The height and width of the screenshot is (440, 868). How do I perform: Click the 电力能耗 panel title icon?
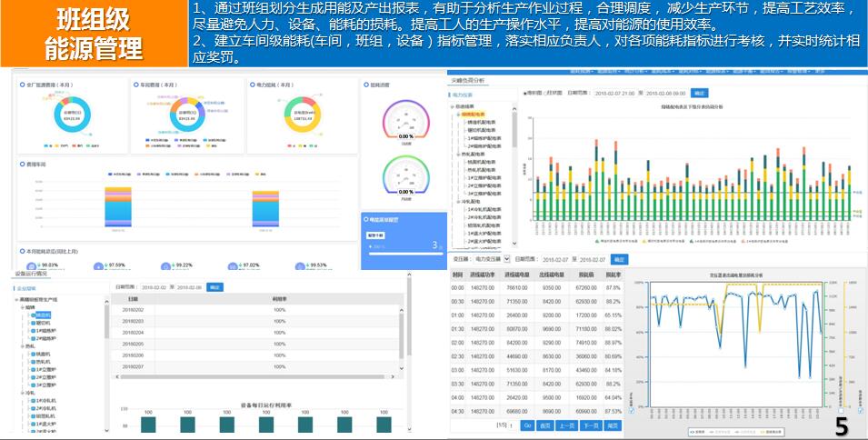[251, 85]
